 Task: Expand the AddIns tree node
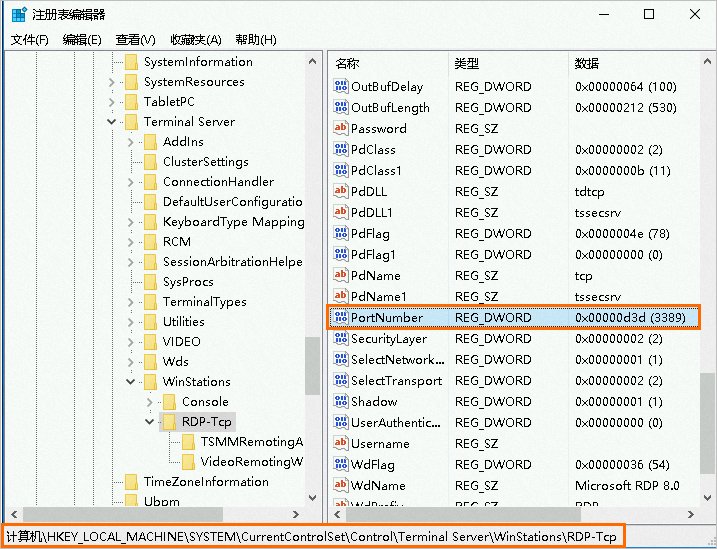tap(131, 142)
